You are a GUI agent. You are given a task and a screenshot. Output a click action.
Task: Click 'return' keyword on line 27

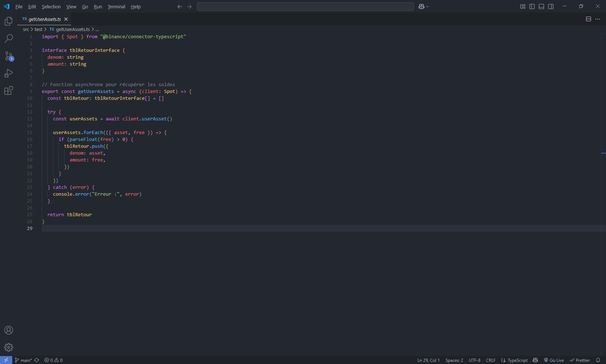click(x=56, y=215)
